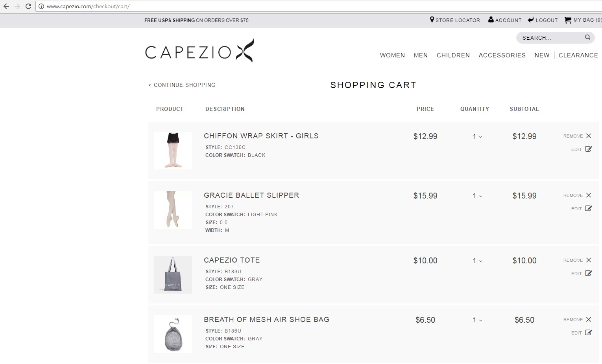
Task: Click the Logout link
Action: tap(543, 20)
